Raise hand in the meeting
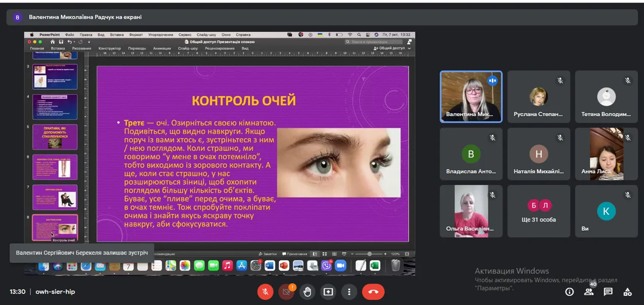The width and height of the screenshot is (644, 305). pos(307,292)
